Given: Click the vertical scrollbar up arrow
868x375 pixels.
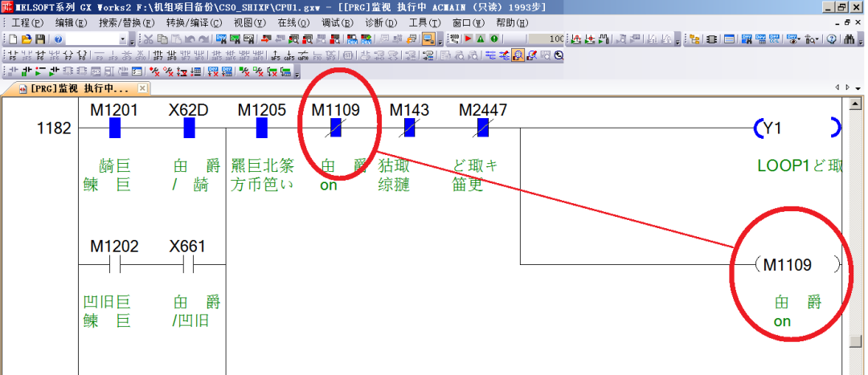Looking at the screenshot, I should coord(855,104).
